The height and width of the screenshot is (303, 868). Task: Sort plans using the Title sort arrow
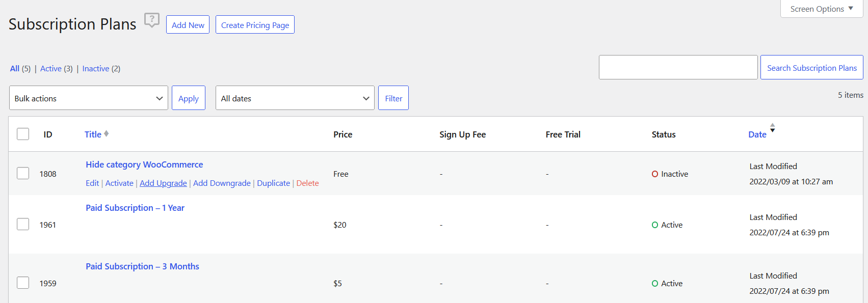click(106, 133)
